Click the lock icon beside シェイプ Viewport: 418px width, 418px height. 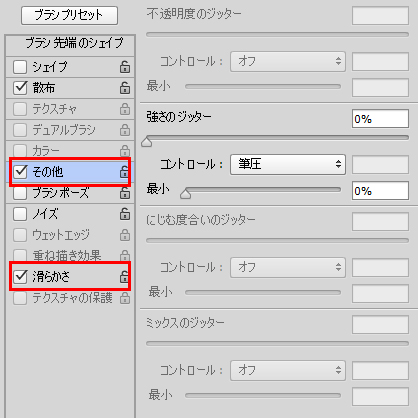tap(125, 67)
